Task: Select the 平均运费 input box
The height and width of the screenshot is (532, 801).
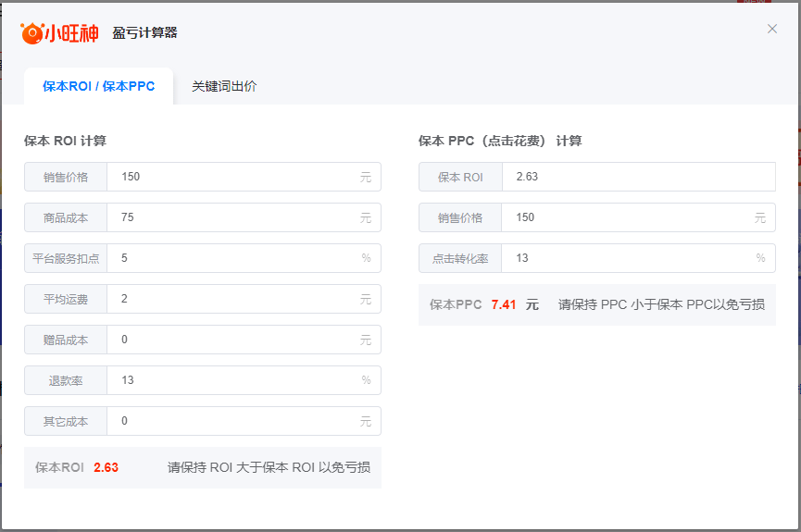Action: 232,299
